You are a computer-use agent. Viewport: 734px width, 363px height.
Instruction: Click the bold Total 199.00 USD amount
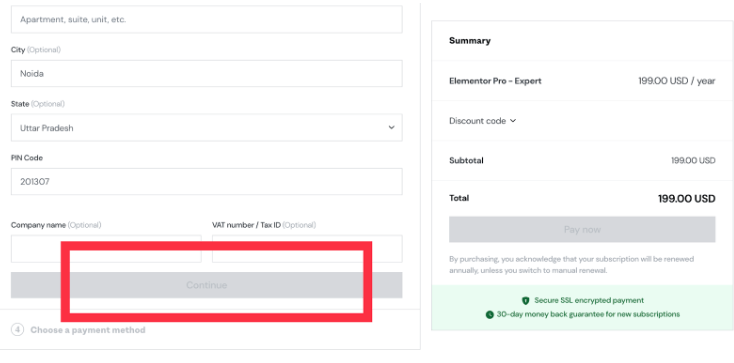pos(687,199)
